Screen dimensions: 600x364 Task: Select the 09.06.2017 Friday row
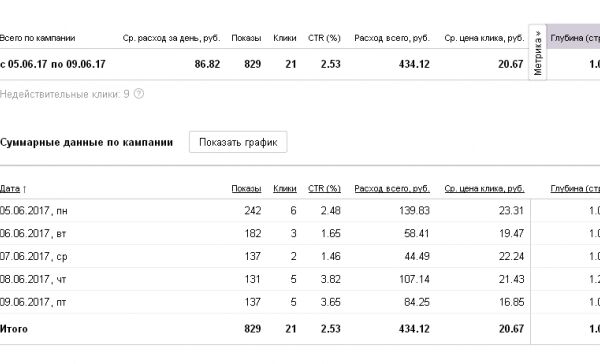pos(300,302)
